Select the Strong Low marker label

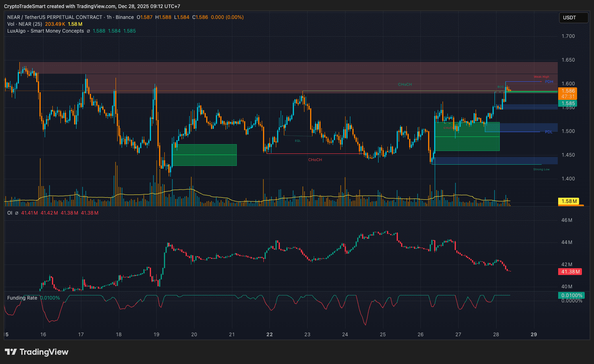[541, 170]
